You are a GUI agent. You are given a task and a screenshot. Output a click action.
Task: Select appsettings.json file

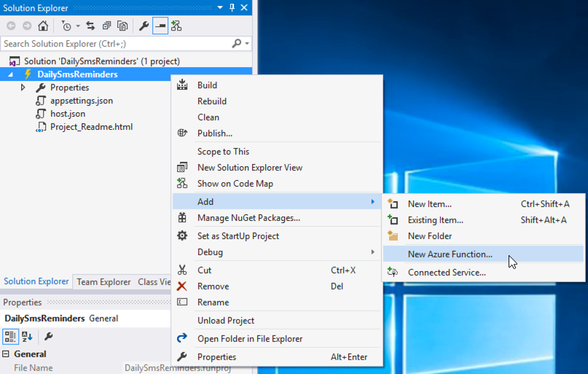click(82, 101)
